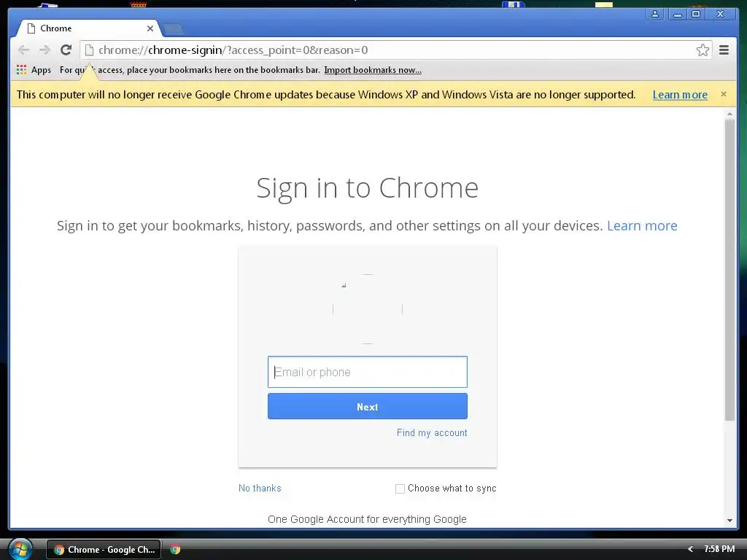Image resolution: width=747 pixels, height=560 pixels.
Task: Maximize the Chrome window
Action: pos(696,15)
